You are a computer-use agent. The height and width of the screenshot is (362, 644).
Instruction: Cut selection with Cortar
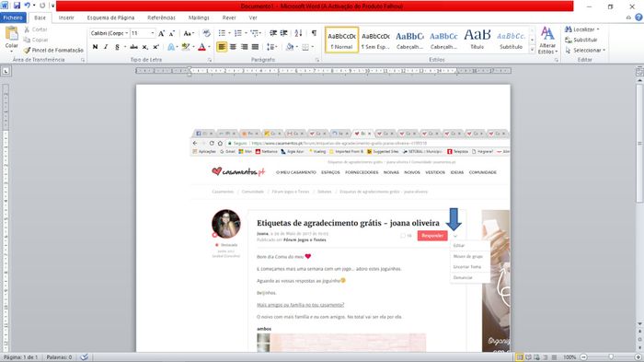click(x=35, y=29)
